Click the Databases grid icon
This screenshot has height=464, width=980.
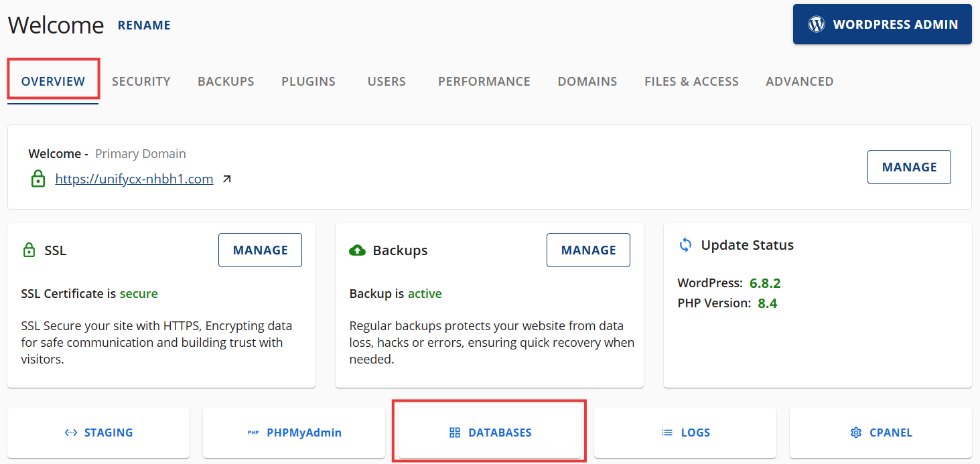pos(455,433)
